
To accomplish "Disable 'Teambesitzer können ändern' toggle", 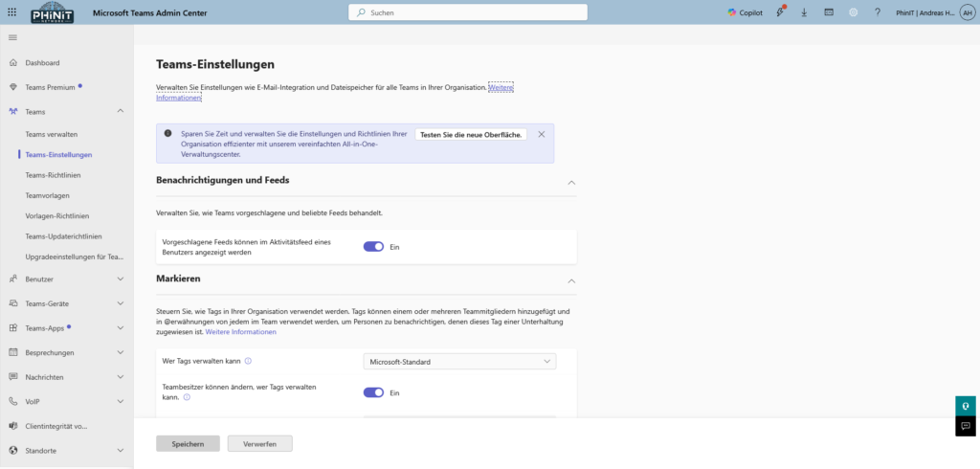I will click(373, 392).
